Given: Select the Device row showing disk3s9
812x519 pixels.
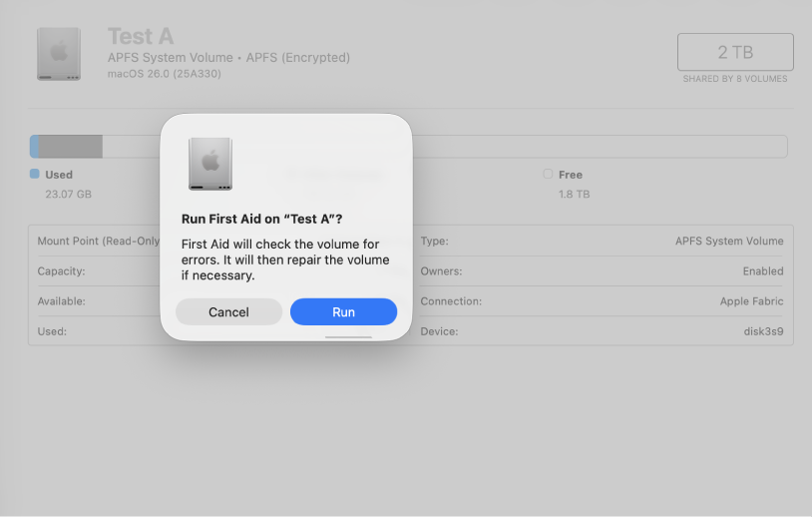Looking at the screenshot, I should point(602,330).
